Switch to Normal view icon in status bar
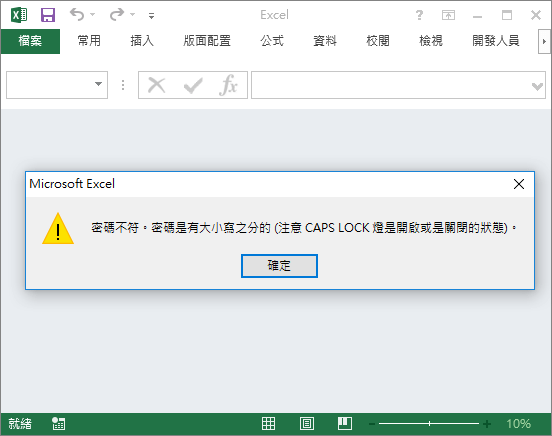 point(268,423)
